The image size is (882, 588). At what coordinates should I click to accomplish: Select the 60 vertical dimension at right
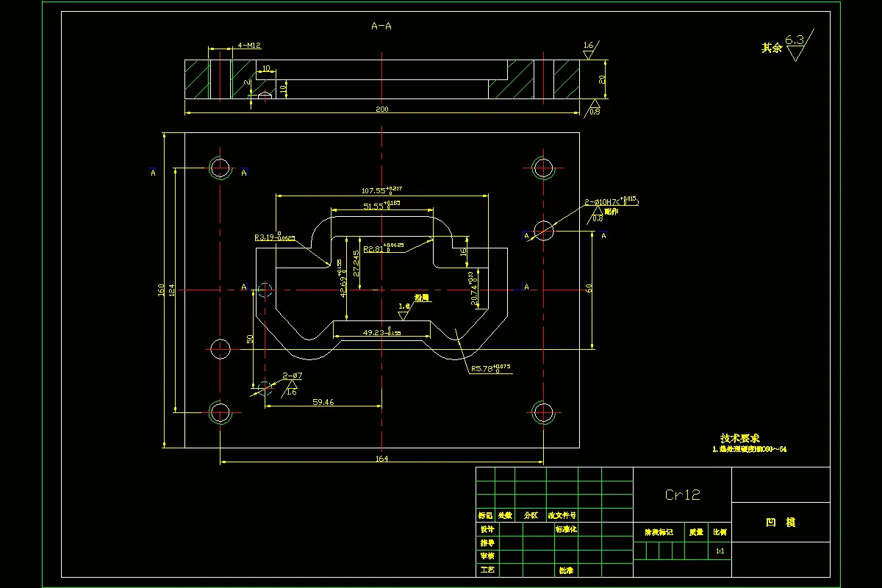(x=589, y=288)
